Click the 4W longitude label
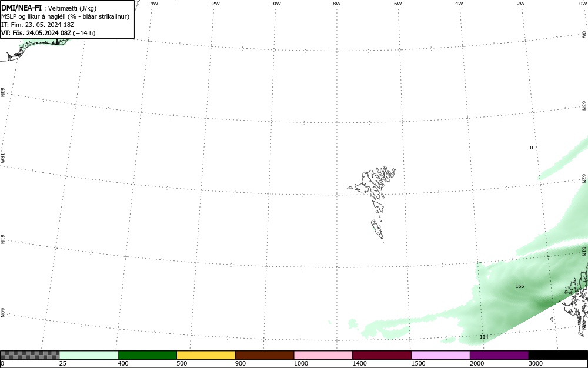The height and width of the screenshot is (368, 588). pyautogui.click(x=459, y=4)
